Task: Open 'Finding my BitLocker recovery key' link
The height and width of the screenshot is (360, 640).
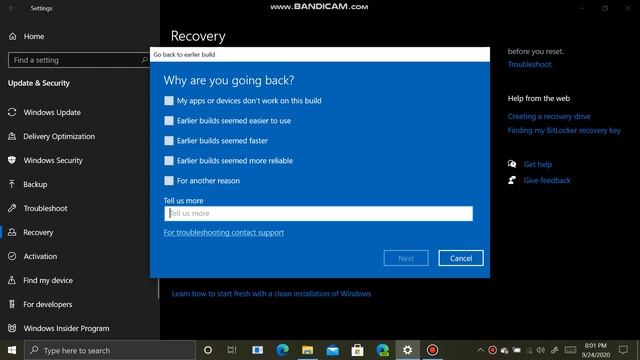Action: click(x=564, y=131)
